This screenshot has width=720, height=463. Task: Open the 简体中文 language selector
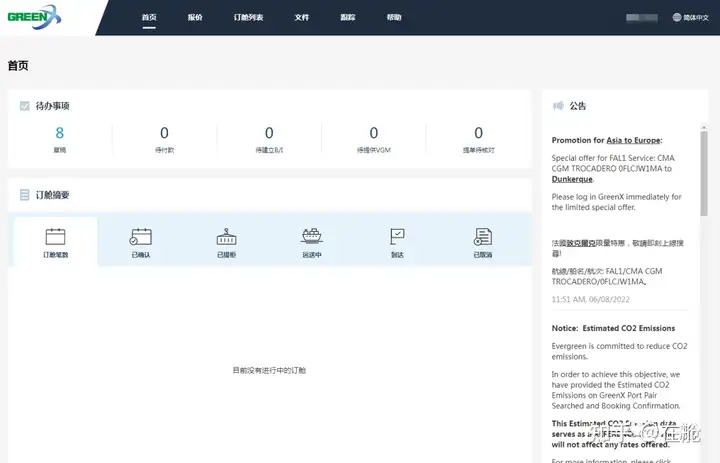click(x=691, y=17)
